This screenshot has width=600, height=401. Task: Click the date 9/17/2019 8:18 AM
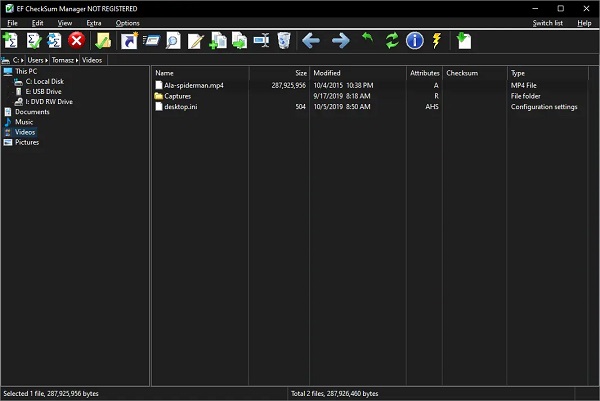(342, 96)
